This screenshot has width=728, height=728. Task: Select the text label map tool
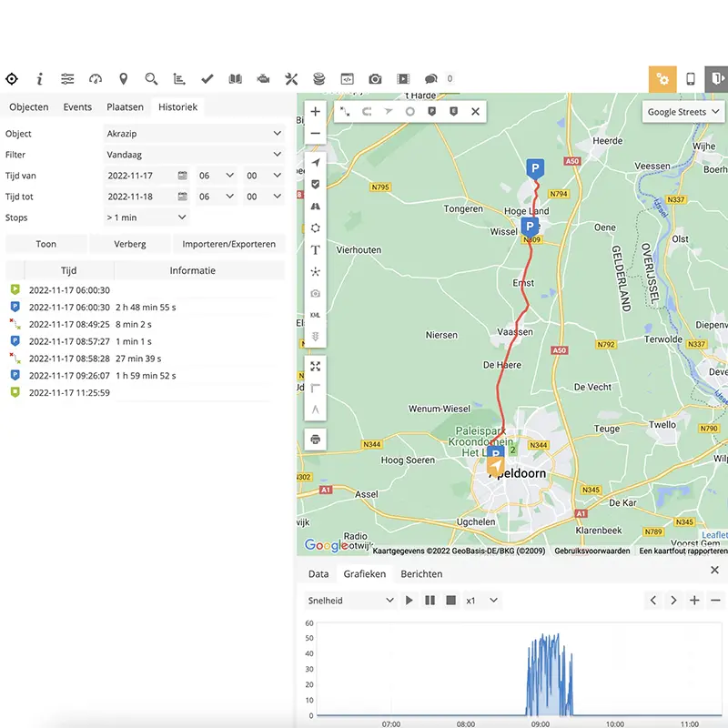(316, 249)
